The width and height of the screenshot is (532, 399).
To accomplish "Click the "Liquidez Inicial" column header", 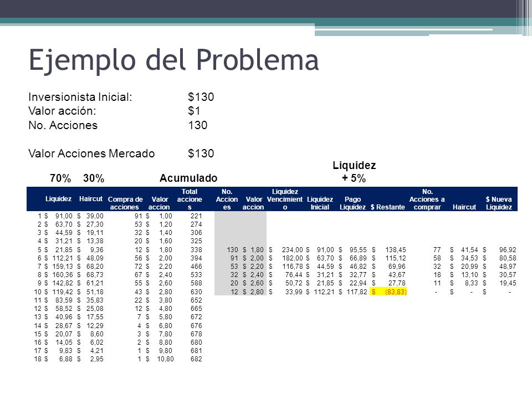I will pos(320,203).
